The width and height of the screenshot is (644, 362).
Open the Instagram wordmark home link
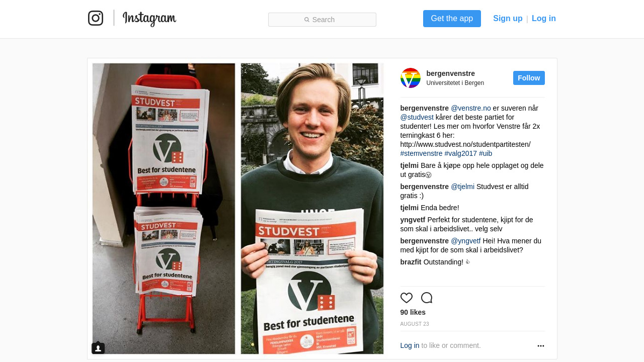[x=149, y=19]
